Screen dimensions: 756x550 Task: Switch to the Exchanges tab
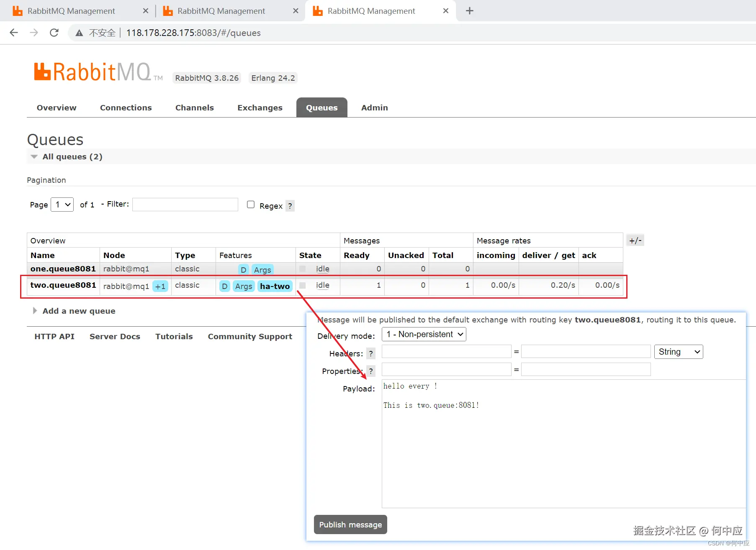coord(260,107)
